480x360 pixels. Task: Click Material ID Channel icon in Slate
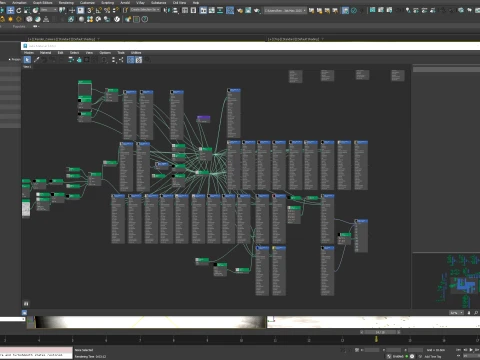(x=104, y=60)
